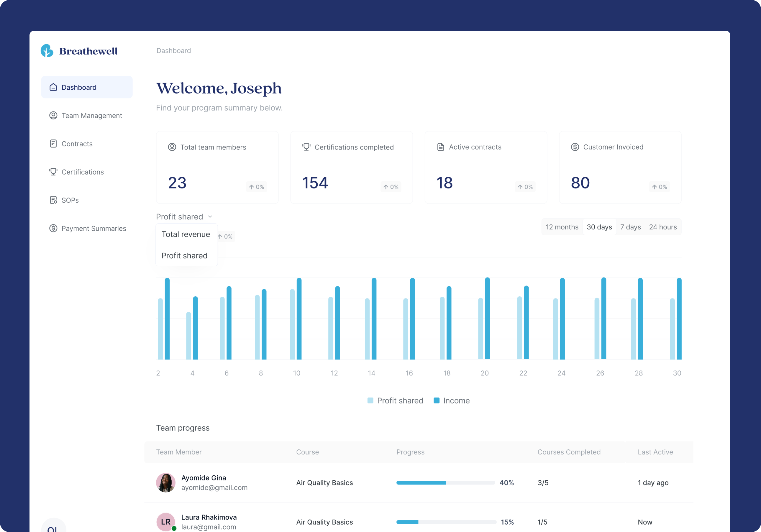
Task: Click the name Ayomide Gina
Action: [204, 478]
